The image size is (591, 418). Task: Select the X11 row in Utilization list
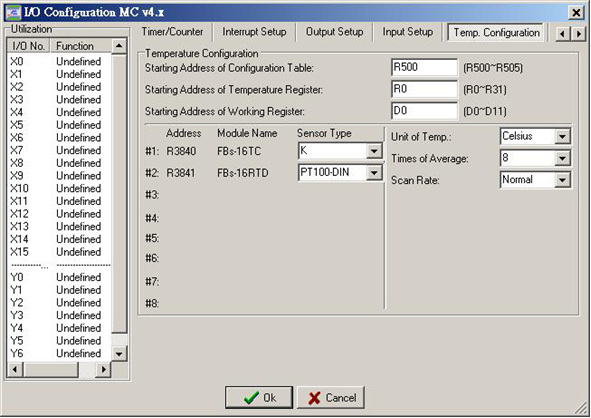[59, 201]
